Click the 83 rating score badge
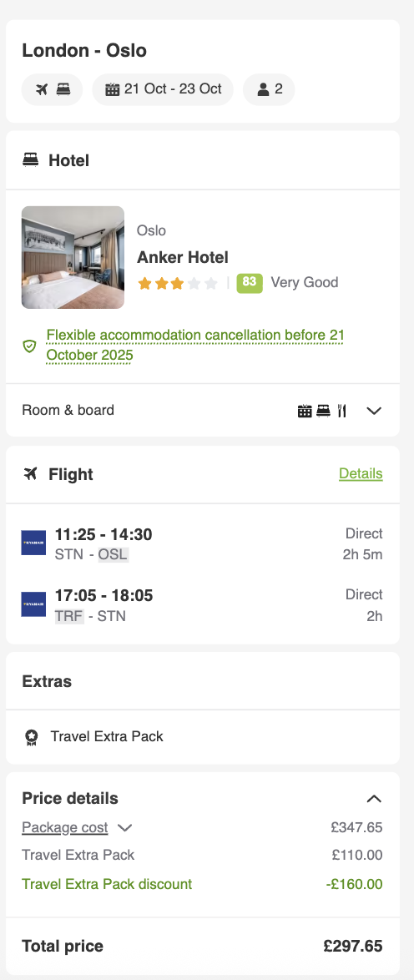The image size is (414, 980). pyautogui.click(x=250, y=282)
